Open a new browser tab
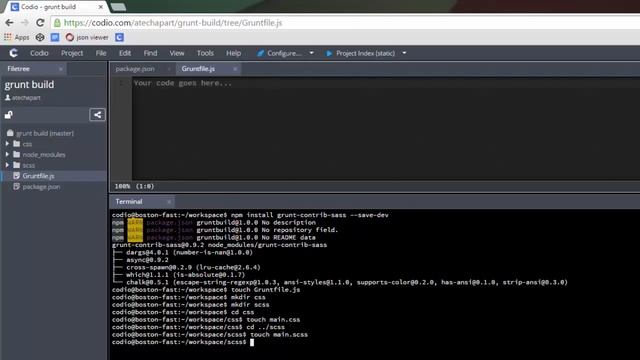 [x=118, y=7]
